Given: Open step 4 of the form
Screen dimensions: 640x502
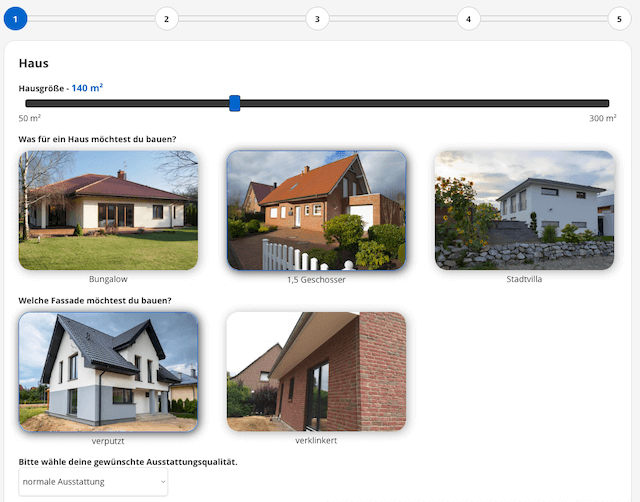Looking at the screenshot, I should point(468,18).
